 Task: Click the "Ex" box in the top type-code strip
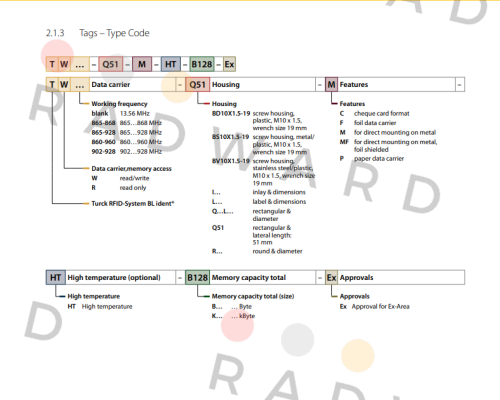click(x=229, y=64)
